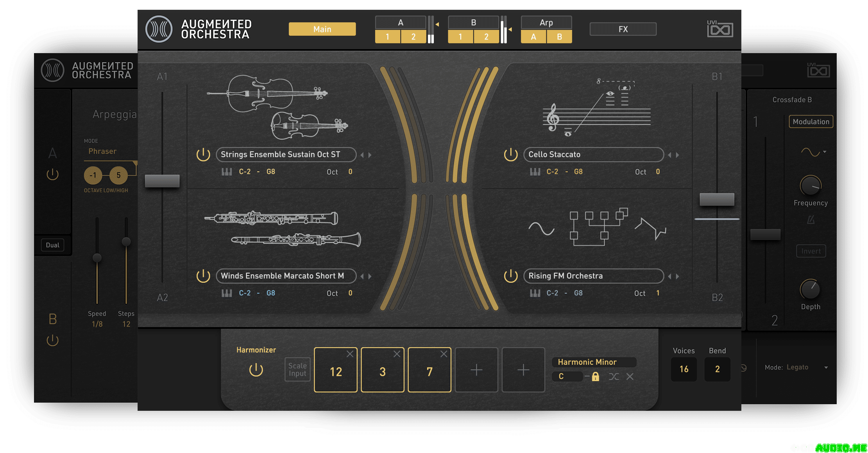Select sub-tab 2 under layer A
The height and width of the screenshot is (453, 868).
point(413,37)
